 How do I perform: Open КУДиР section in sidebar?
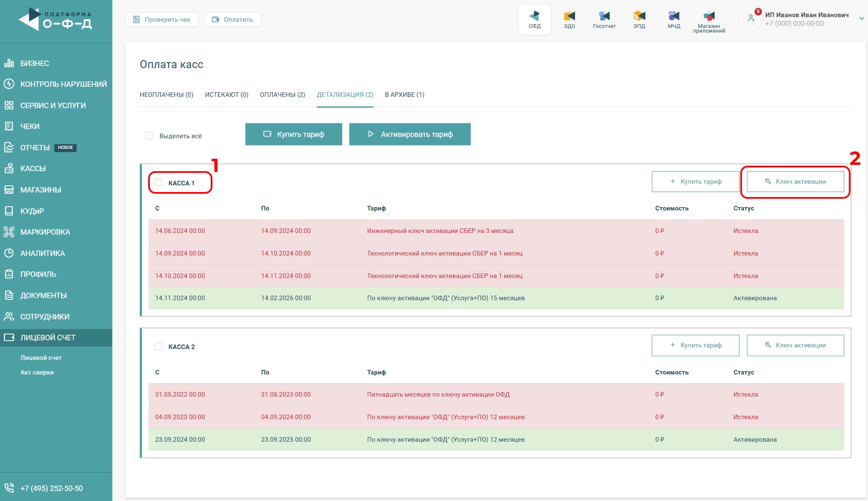56,211
